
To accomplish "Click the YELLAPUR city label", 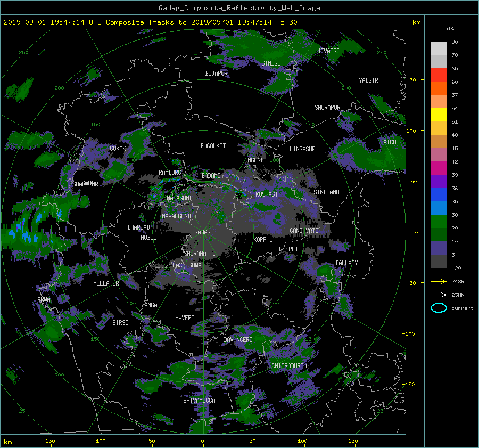I will coord(106,283).
